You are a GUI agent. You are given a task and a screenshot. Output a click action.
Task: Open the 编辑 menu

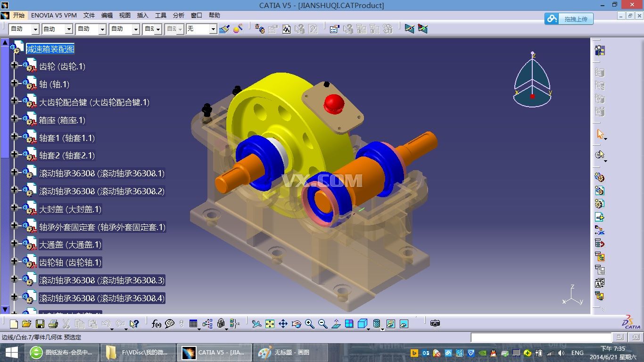coord(107,16)
